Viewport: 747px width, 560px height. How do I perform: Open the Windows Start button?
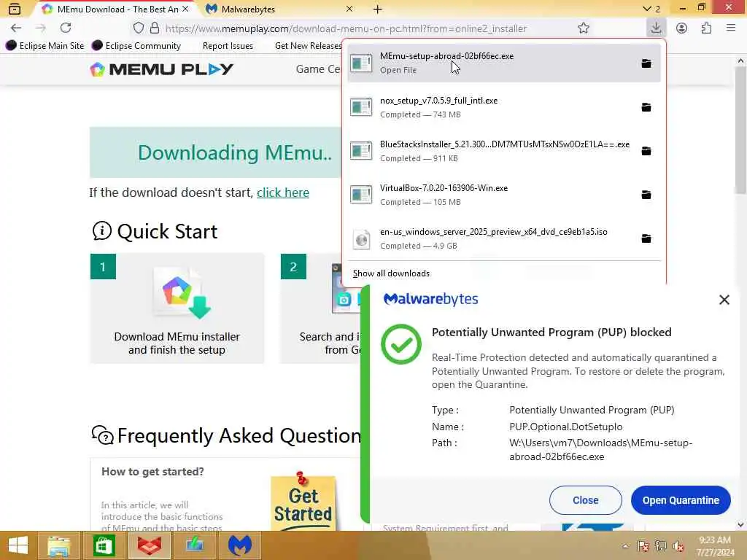[x=18, y=545]
